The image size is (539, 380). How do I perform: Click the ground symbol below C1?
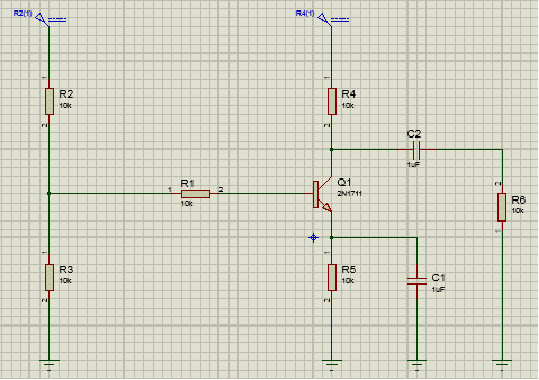click(417, 365)
